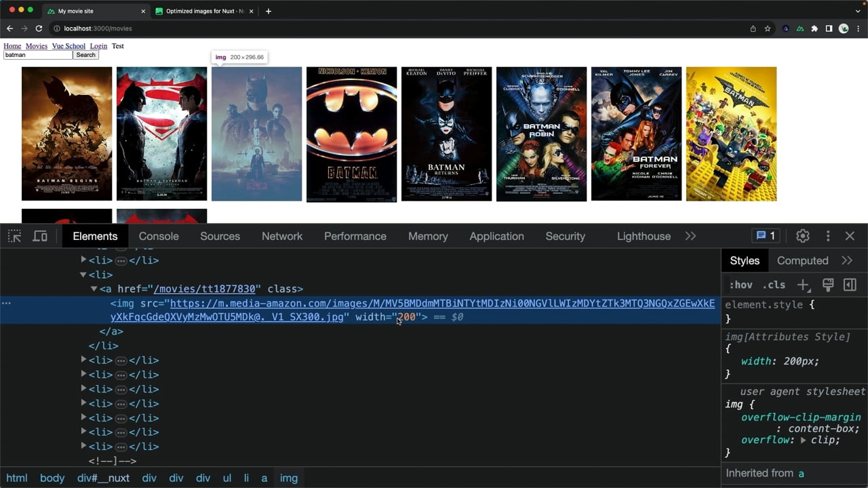This screenshot has width=868, height=488.
Task: Collapse the anchor element with href
Action: [94, 289]
